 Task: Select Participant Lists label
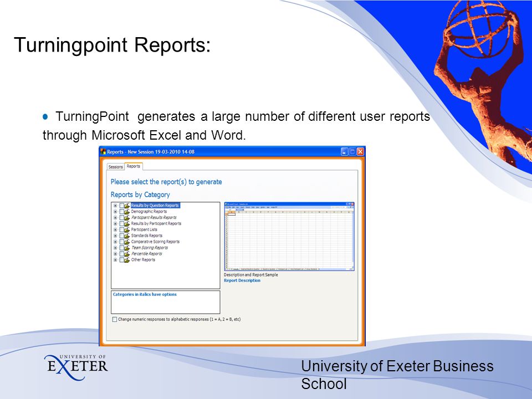click(x=144, y=229)
